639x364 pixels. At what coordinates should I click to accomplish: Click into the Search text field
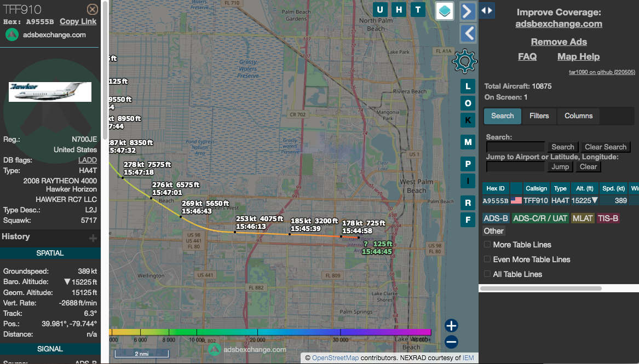pos(515,147)
